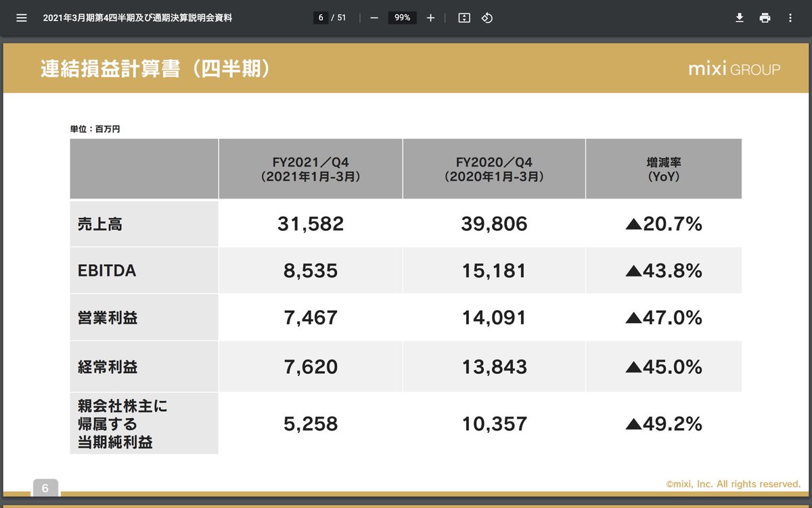This screenshot has width=812, height=508.
Task: Click the 単位：百万円 unit label
Action: (x=95, y=129)
